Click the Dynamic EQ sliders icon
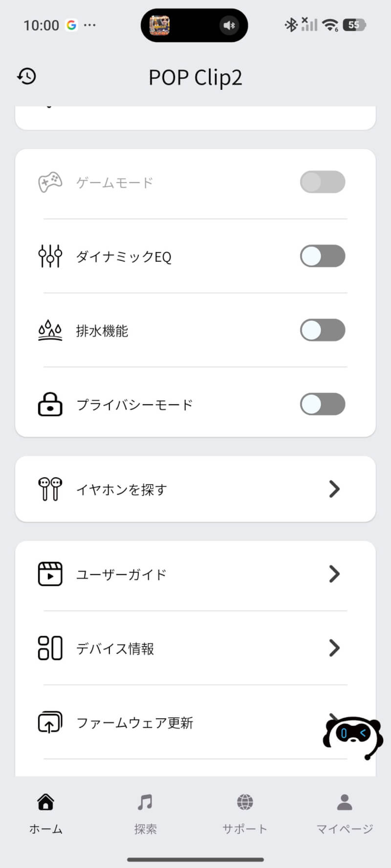 50,256
